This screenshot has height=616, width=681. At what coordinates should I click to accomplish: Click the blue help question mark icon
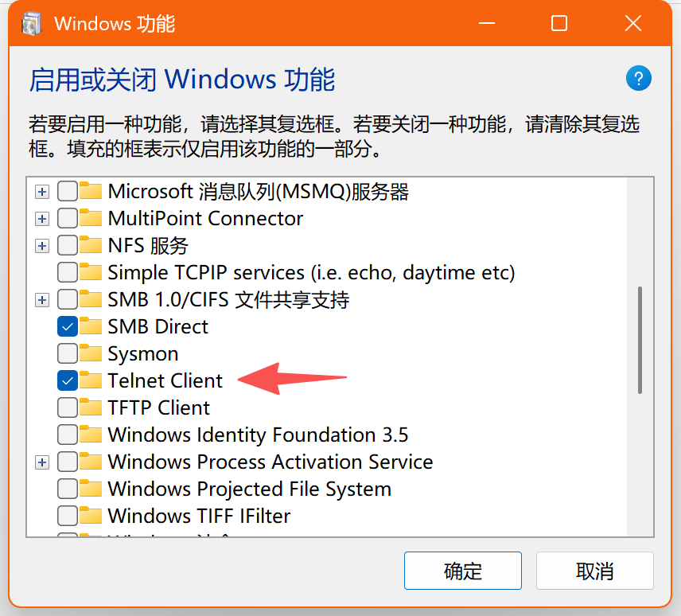639,79
